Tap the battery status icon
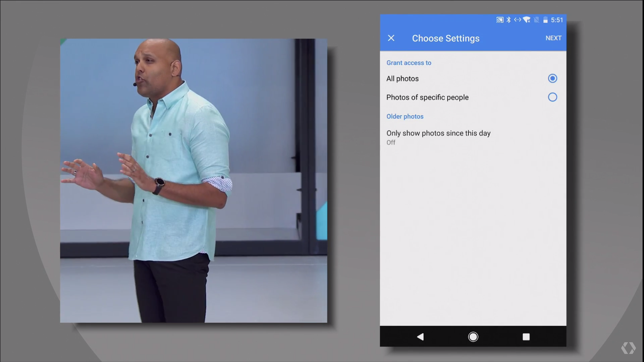Viewport: 644px width, 362px height. point(545,20)
